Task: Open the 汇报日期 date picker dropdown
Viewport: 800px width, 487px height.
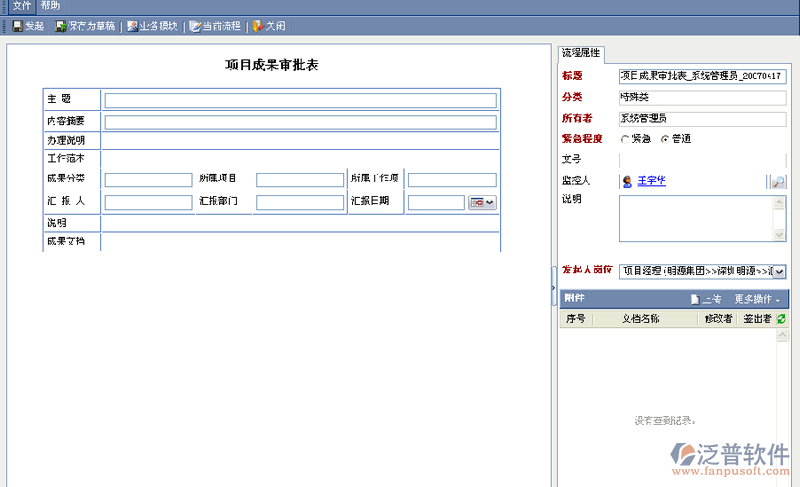Action: click(x=483, y=202)
